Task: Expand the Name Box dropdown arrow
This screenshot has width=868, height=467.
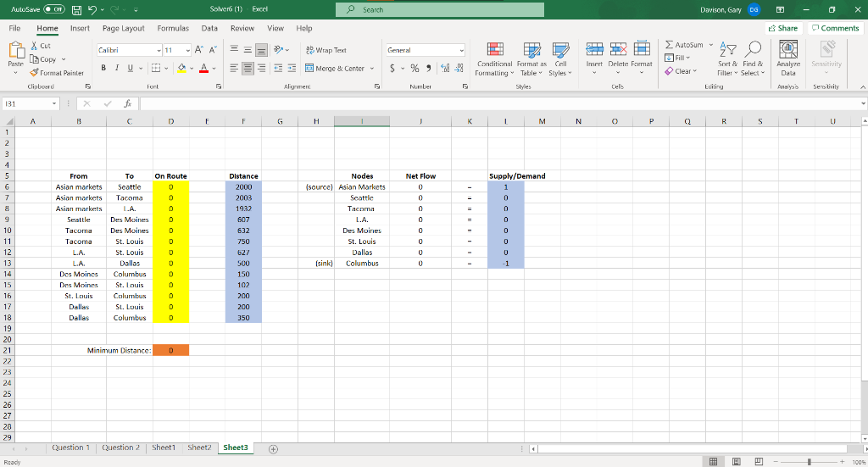Action: point(53,103)
